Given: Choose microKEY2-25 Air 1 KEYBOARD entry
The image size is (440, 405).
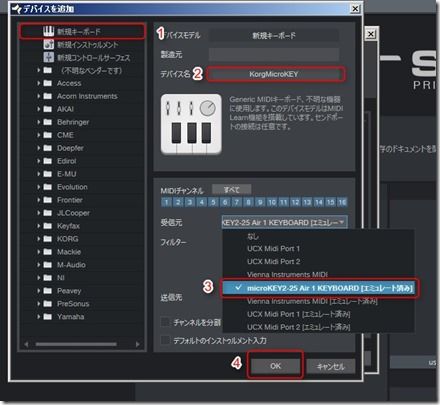Looking at the screenshot, I should [x=318, y=288].
